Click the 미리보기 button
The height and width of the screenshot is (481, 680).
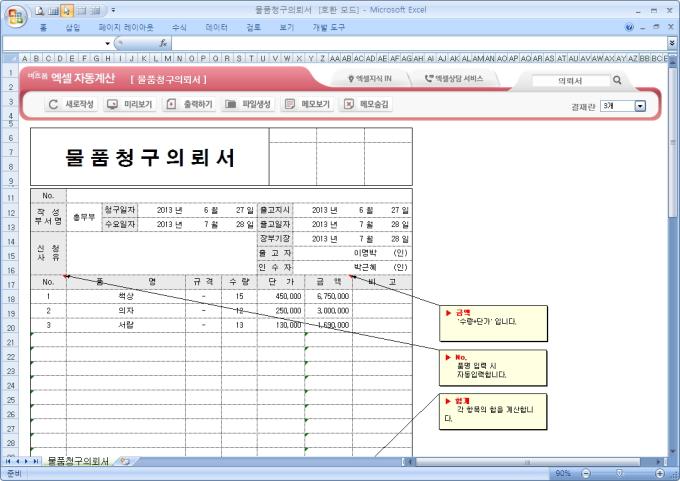130,104
